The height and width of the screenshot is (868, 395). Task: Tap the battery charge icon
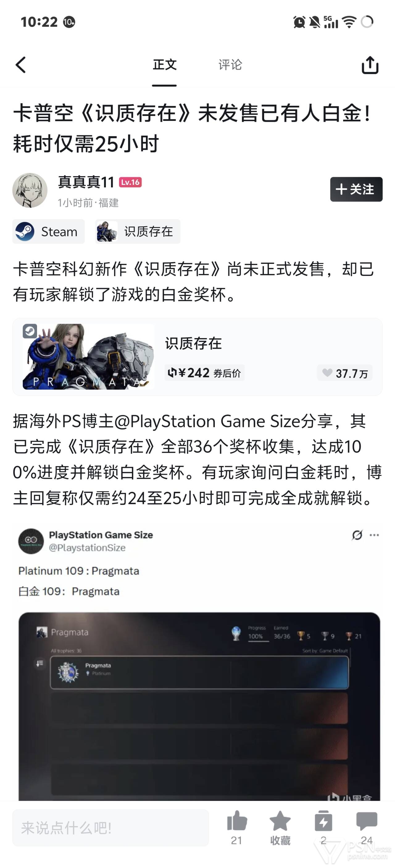pyautogui.click(x=323, y=821)
